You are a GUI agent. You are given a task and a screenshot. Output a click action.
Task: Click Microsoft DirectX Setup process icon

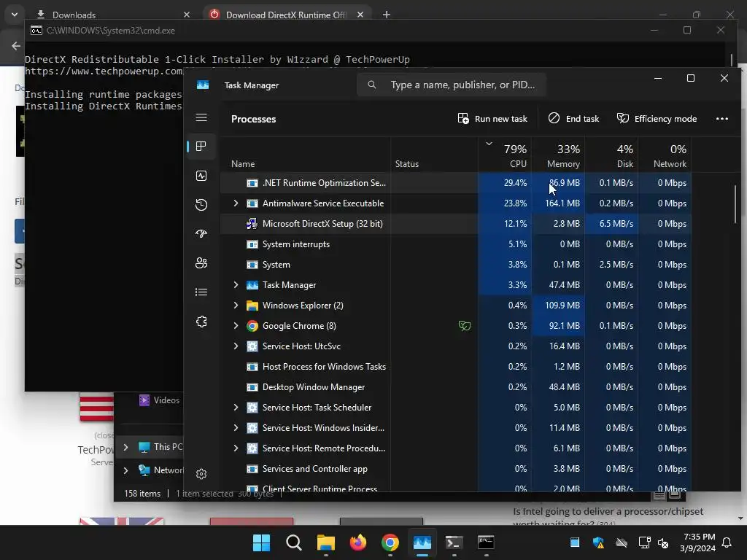(252, 223)
